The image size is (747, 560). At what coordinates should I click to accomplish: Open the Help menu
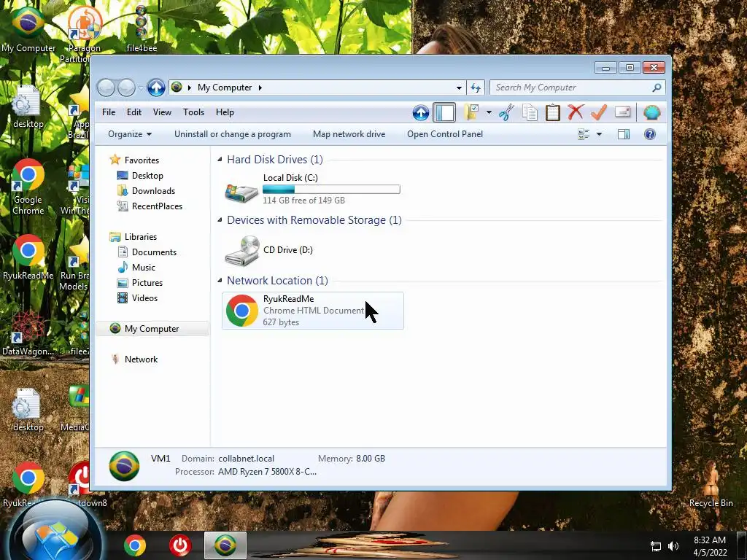pos(225,112)
